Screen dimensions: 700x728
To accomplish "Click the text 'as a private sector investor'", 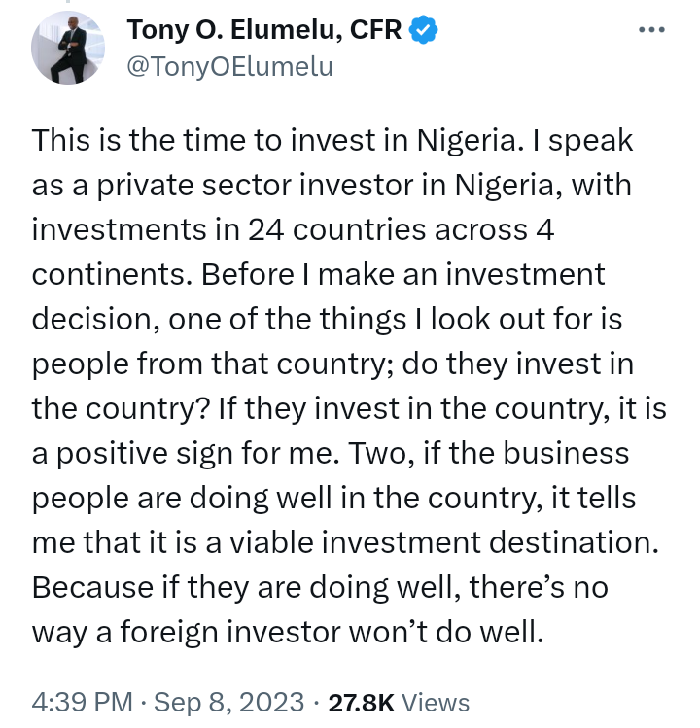I will (x=223, y=186).
